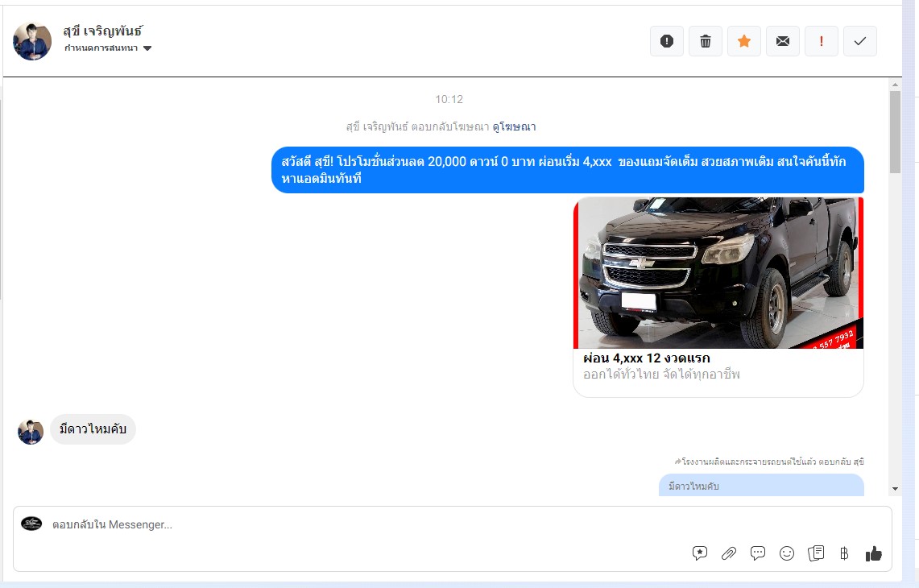The image size is (919, 588).
Task: Open the message templates document icon
Action: point(816,553)
